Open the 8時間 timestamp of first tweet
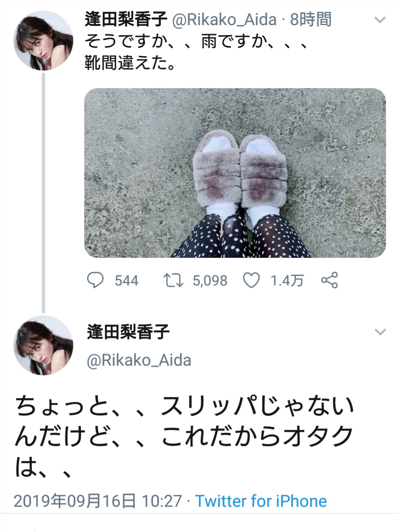 click(x=310, y=20)
